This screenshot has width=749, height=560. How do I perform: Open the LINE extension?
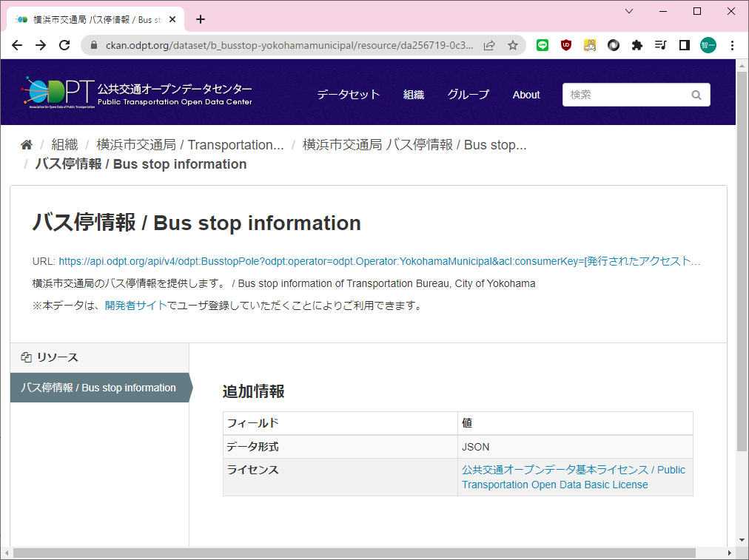543,45
